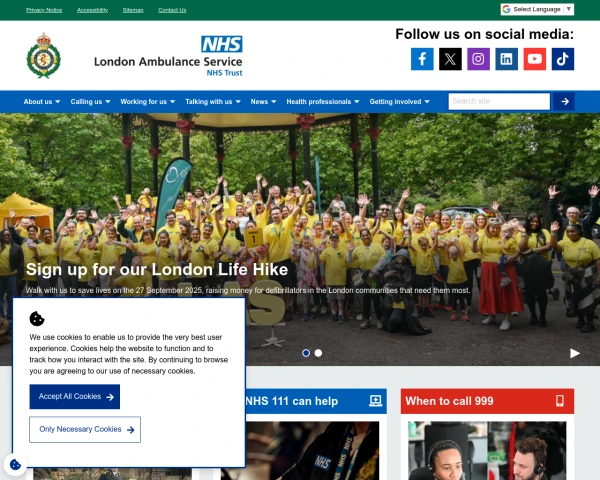Play the hero carousel slideshow
This screenshot has width=600, height=480.
574,353
